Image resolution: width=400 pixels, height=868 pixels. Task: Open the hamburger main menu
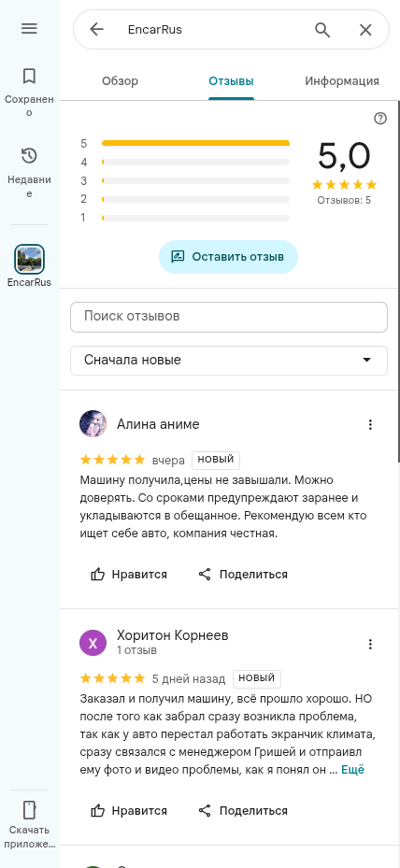point(29,29)
